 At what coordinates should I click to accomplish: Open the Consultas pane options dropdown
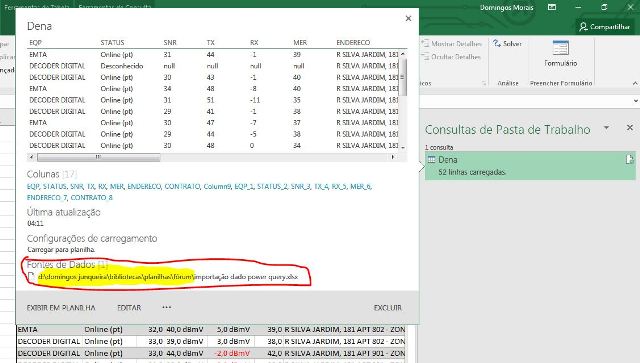[x=607, y=128]
